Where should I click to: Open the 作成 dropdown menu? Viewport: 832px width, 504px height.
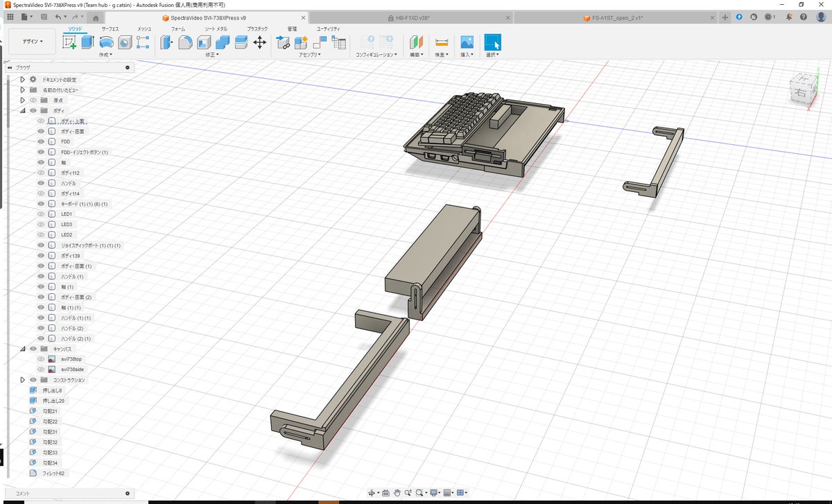[x=106, y=54]
